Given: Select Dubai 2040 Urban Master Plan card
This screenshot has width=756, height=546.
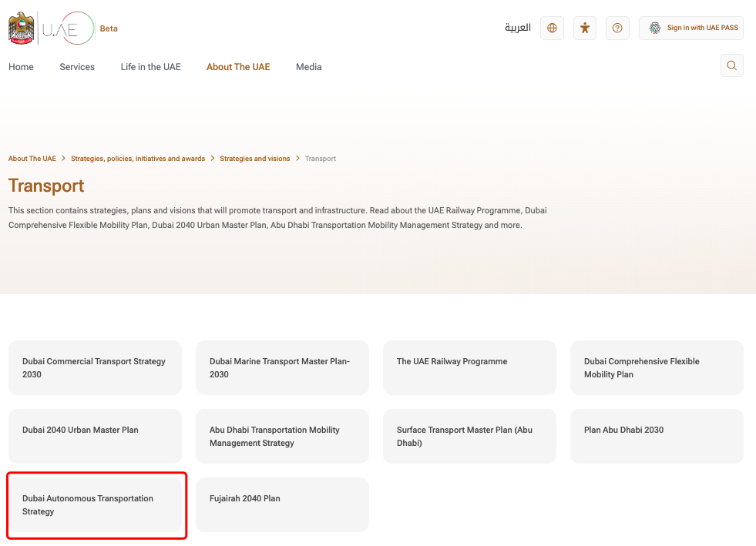Looking at the screenshot, I should click(x=95, y=436).
